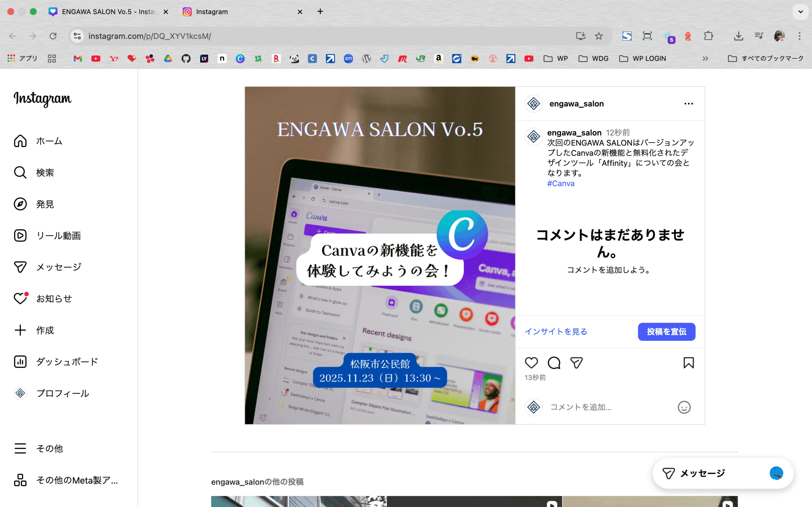Click the インサイトを見る link
This screenshot has width=812, height=507.
[556, 332]
